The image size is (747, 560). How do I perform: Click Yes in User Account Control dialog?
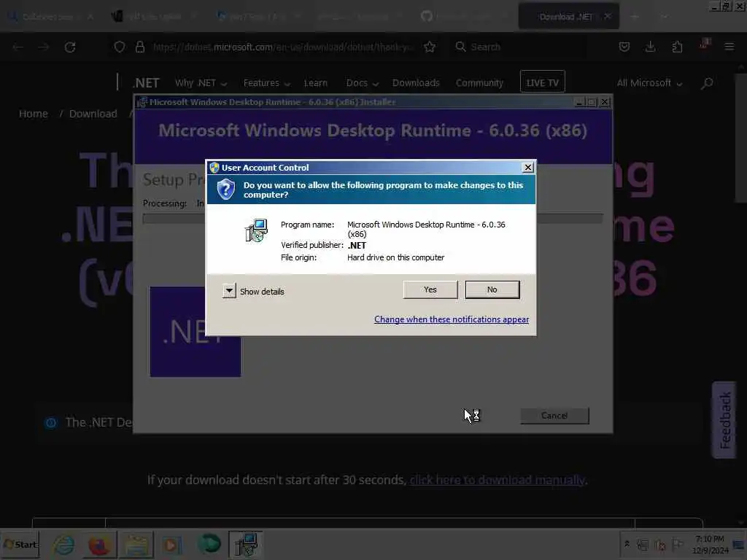coord(430,289)
